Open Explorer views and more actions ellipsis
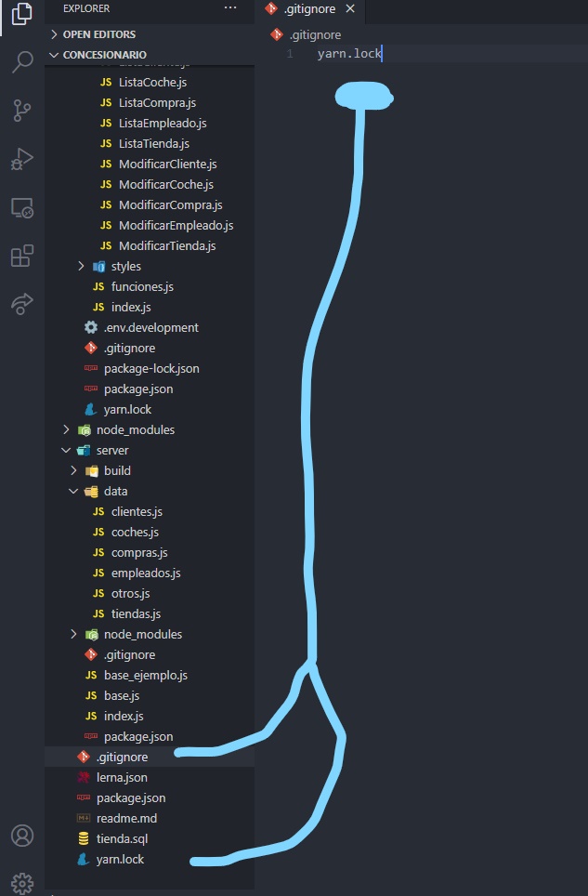Image resolution: width=588 pixels, height=896 pixels. coord(230,8)
